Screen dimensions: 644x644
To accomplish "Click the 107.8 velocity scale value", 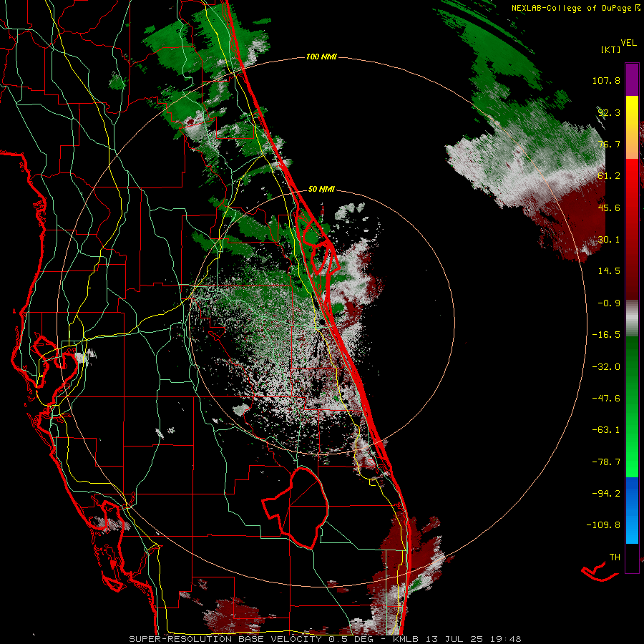I will 606,80.
